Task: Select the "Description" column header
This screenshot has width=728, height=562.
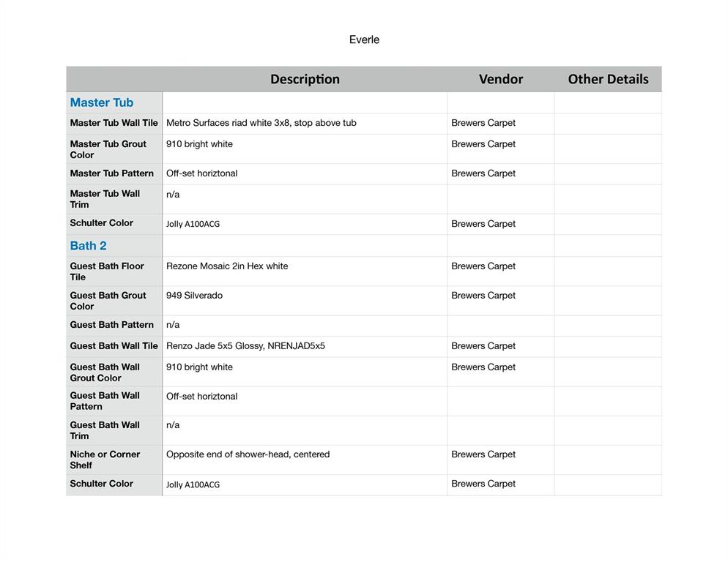Action: pyautogui.click(x=305, y=79)
